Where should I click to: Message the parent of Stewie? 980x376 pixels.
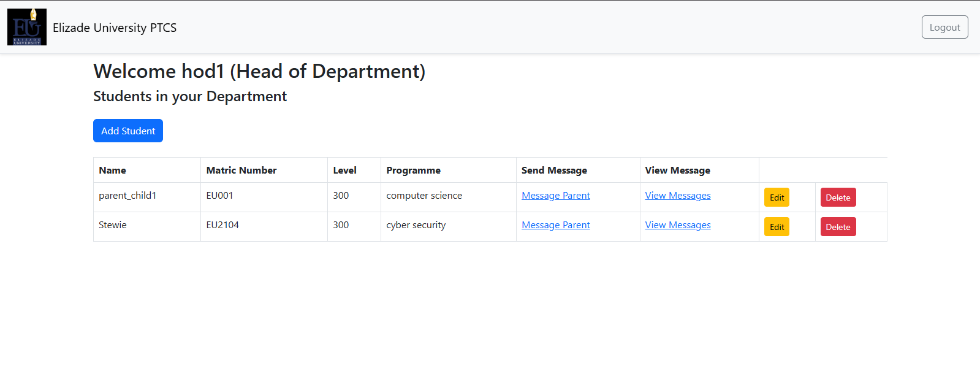pyautogui.click(x=555, y=225)
